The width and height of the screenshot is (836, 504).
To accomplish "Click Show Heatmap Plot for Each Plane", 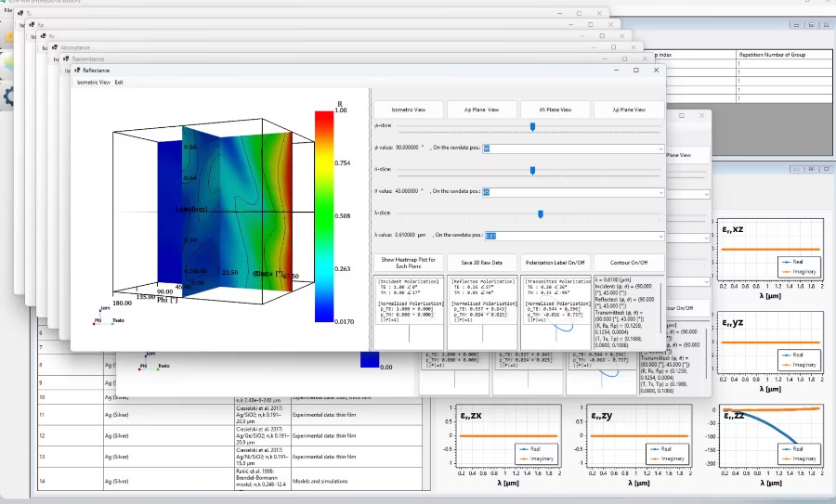I will (408, 263).
